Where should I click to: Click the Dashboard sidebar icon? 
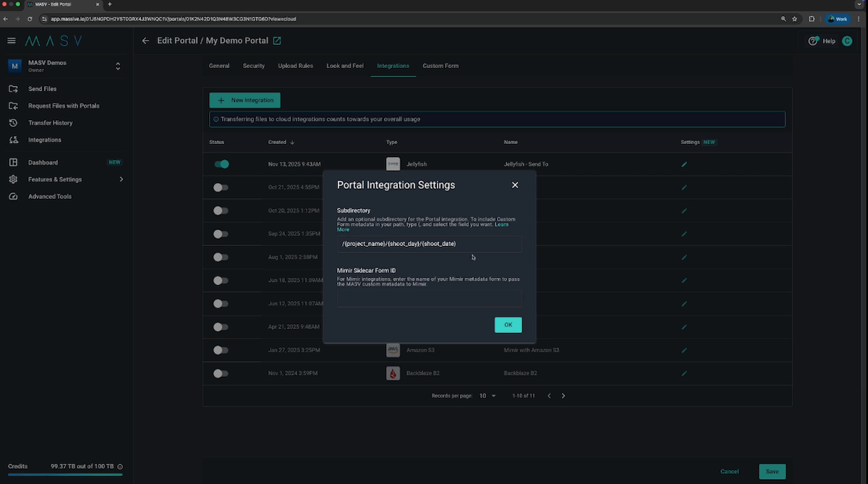tap(12, 162)
